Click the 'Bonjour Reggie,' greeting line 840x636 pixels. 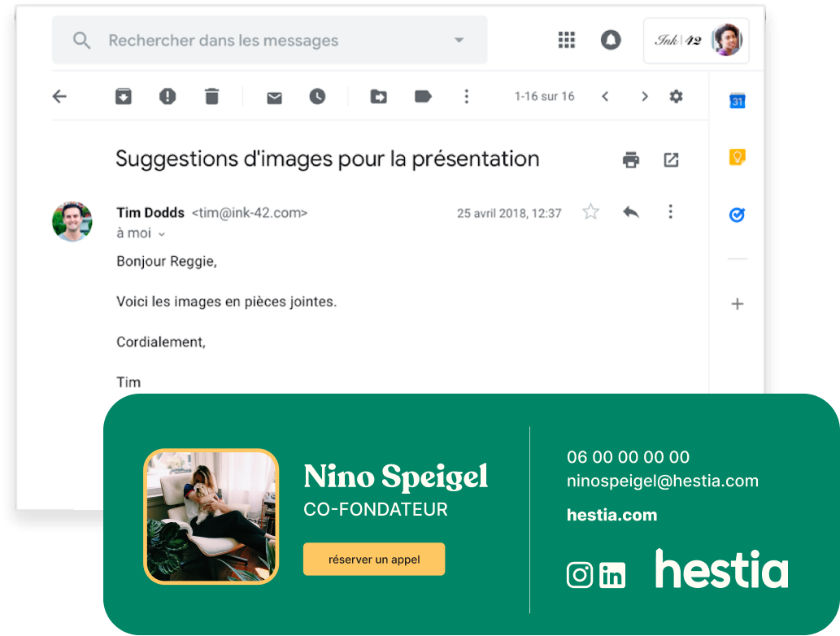click(x=167, y=261)
